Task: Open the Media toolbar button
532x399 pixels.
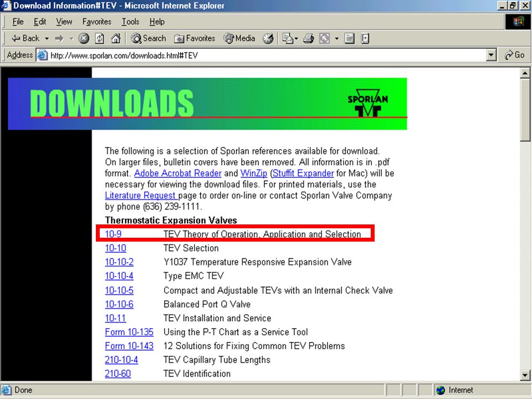Action: [x=239, y=38]
